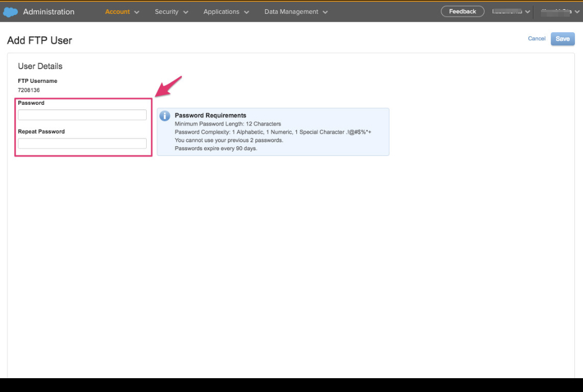The image size is (583, 392).
Task: Click the Password Requirements heading
Action: click(210, 115)
